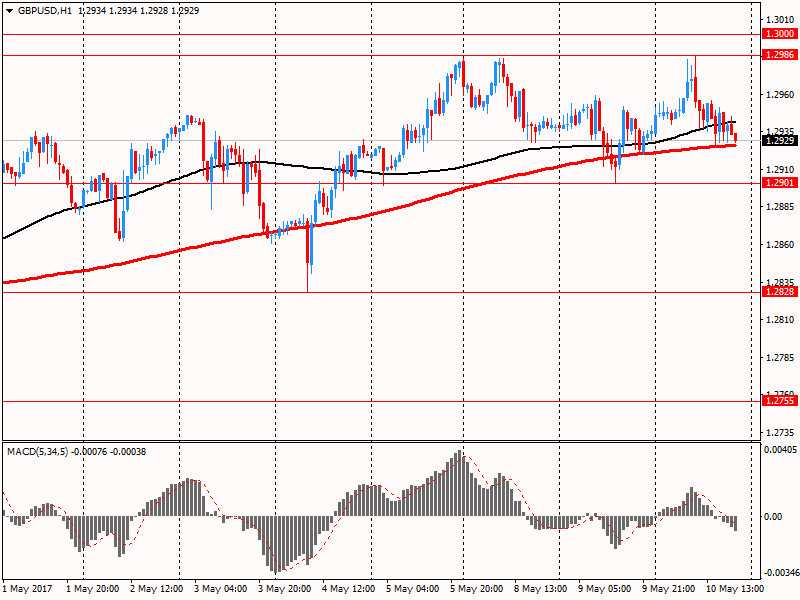Click the MACD values -0.00076 -0.00038
The width and height of the screenshot is (800, 600).
109,452
